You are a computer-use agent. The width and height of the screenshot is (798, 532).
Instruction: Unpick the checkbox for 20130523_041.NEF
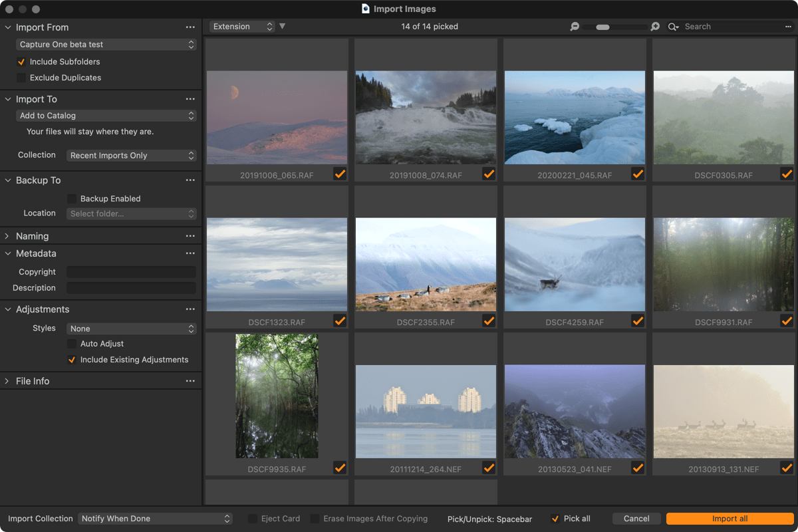pyautogui.click(x=638, y=468)
